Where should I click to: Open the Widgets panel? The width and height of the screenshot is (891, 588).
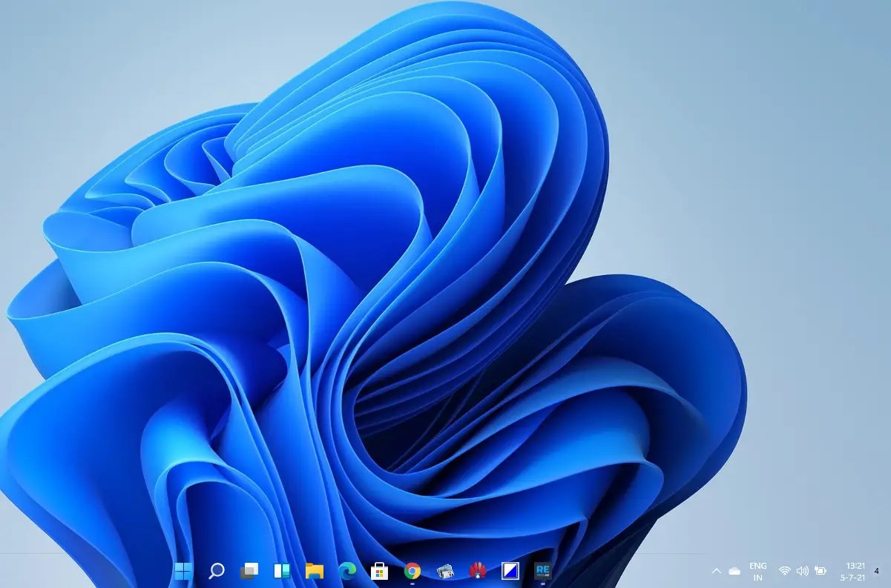pos(283,571)
